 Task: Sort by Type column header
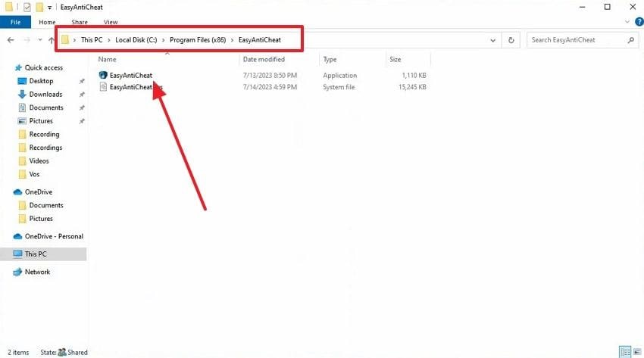click(330, 60)
